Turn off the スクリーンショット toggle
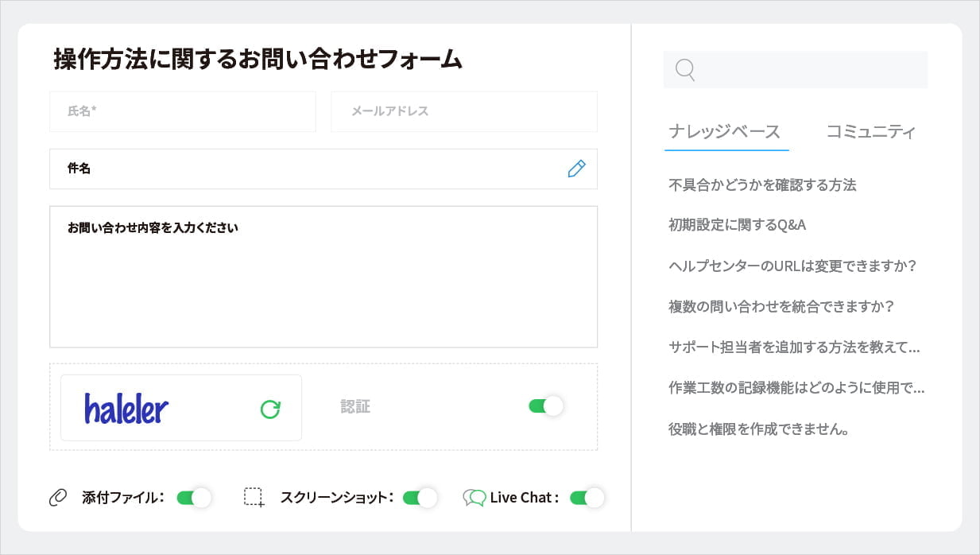Image resolution: width=980 pixels, height=555 pixels. [x=420, y=497]
